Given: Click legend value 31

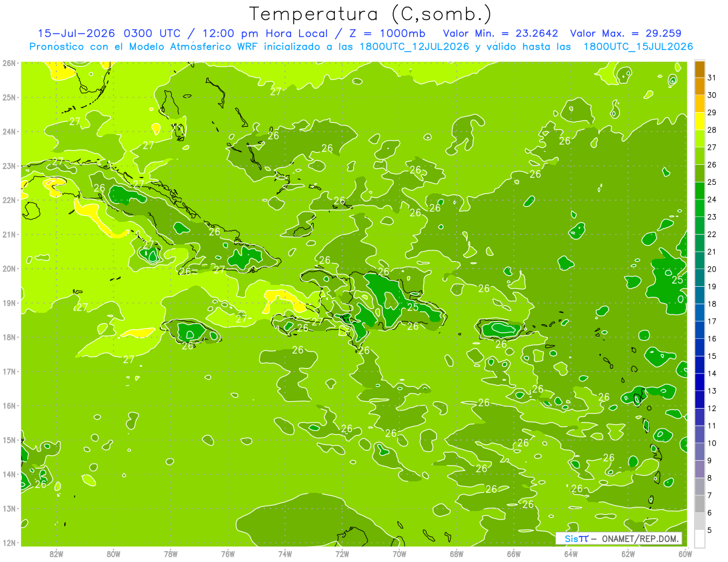Looking at the screenshot, I should click(x=712, y=78).
